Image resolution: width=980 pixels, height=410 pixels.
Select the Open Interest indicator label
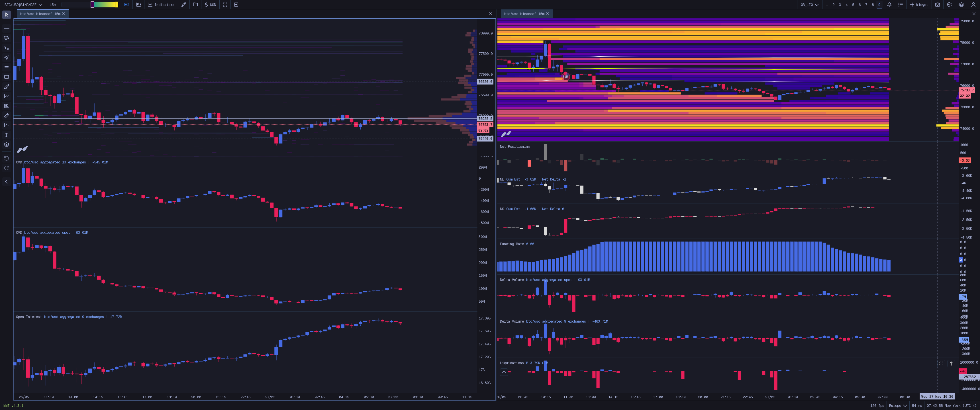pyautogui.click(x=69, y=317)
